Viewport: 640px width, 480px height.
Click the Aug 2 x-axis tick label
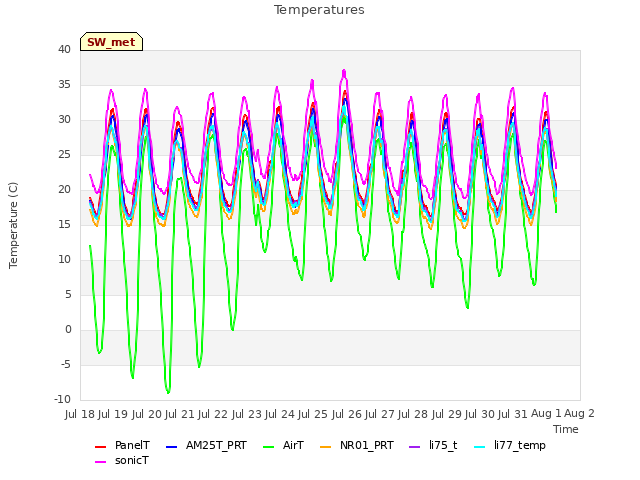click(580, 414)
